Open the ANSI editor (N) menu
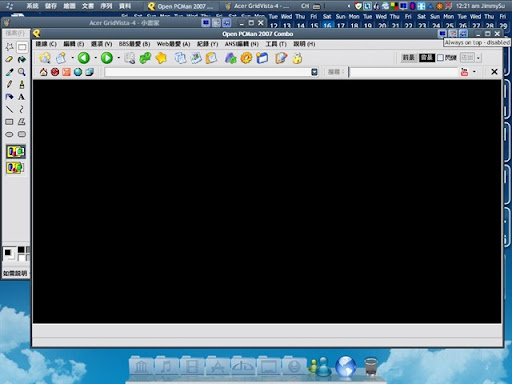The height and width of the screenshot is (384, 512). click(242, 44)
